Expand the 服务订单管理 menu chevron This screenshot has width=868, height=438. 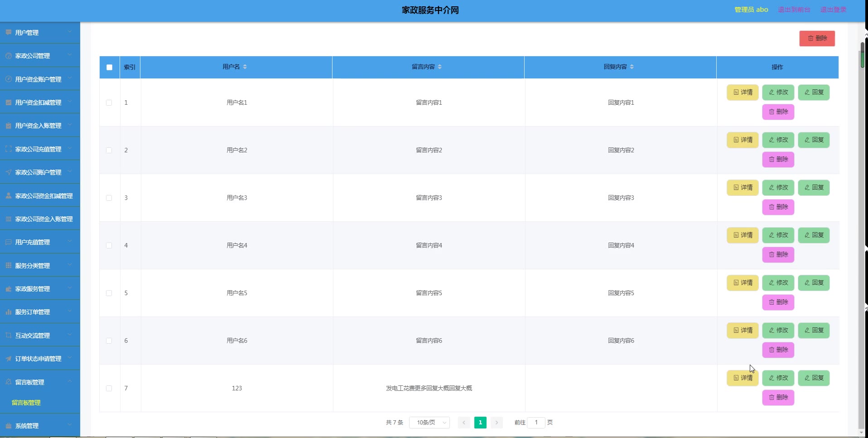coord(70,311)
